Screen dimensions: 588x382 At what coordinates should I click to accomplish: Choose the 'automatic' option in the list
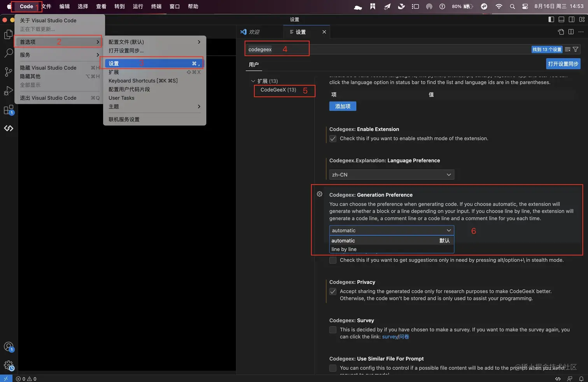coord(392,241)
